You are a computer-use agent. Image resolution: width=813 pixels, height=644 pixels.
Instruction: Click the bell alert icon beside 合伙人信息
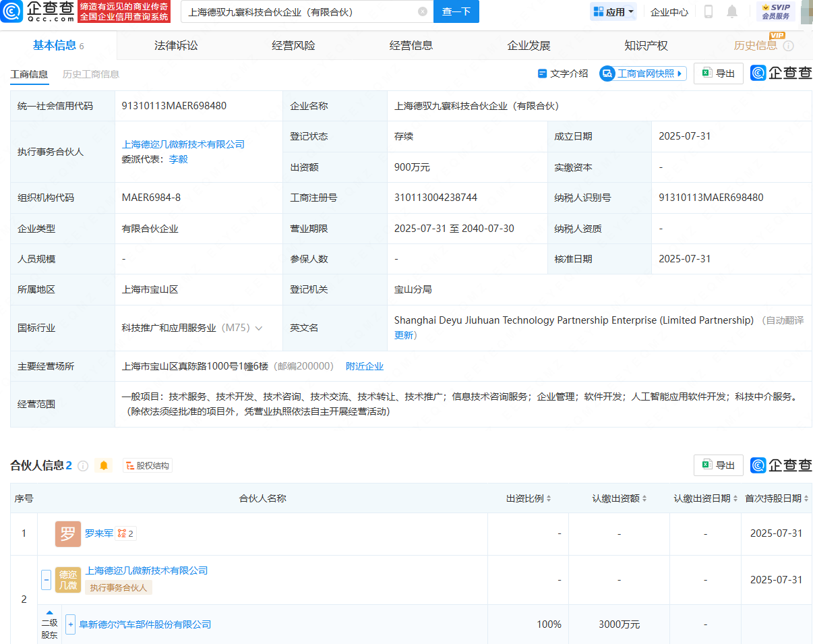(103, 465)
